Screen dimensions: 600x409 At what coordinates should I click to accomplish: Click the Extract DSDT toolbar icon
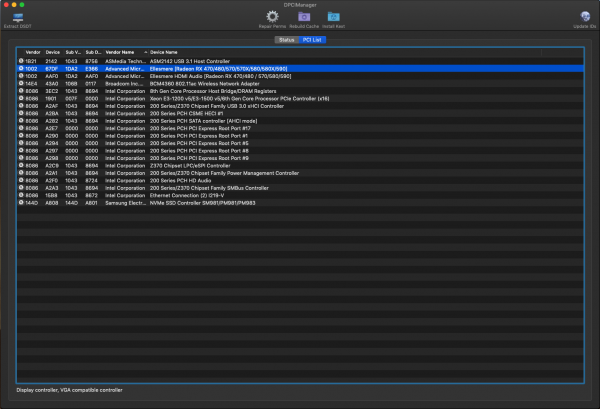click(17, 18)
